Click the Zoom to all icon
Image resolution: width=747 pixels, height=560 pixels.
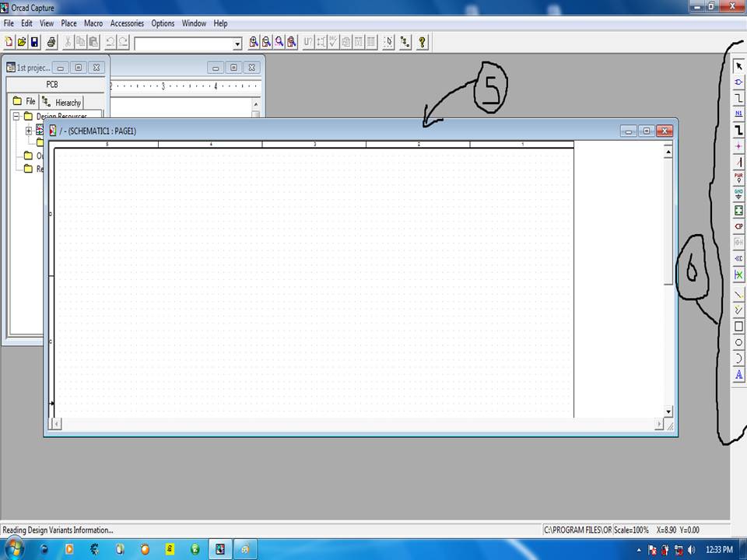[292, 42]
